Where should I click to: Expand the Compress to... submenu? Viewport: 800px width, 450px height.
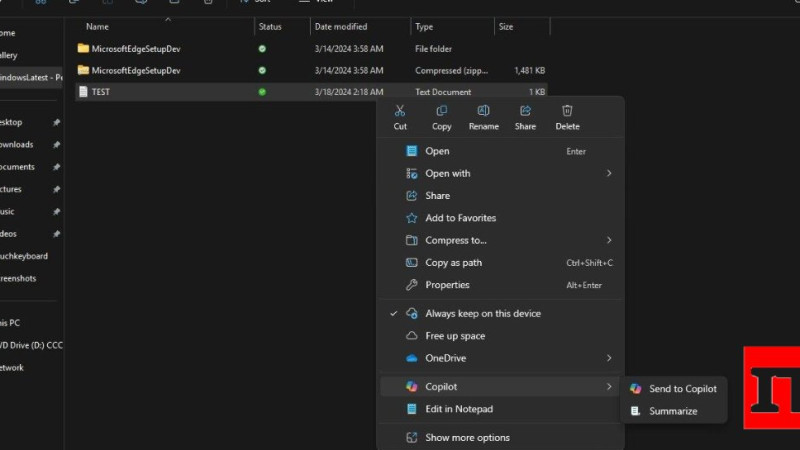[500, 240]
